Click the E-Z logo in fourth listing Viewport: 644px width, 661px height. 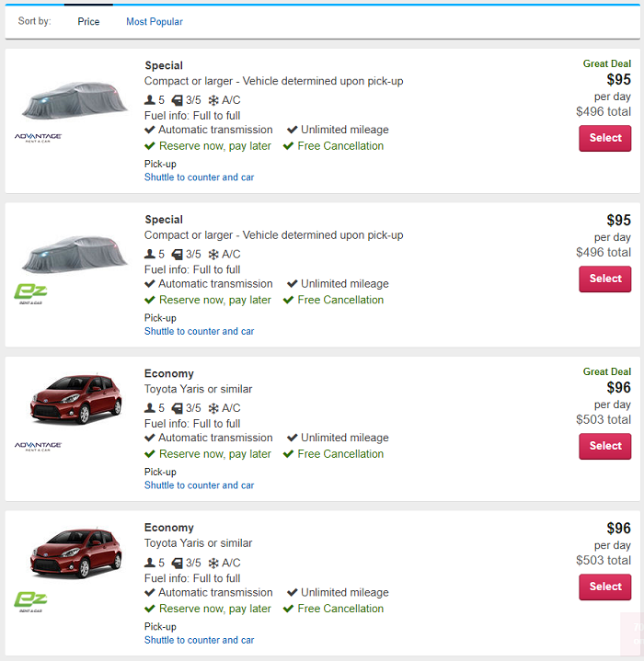[x=30, y=601]
